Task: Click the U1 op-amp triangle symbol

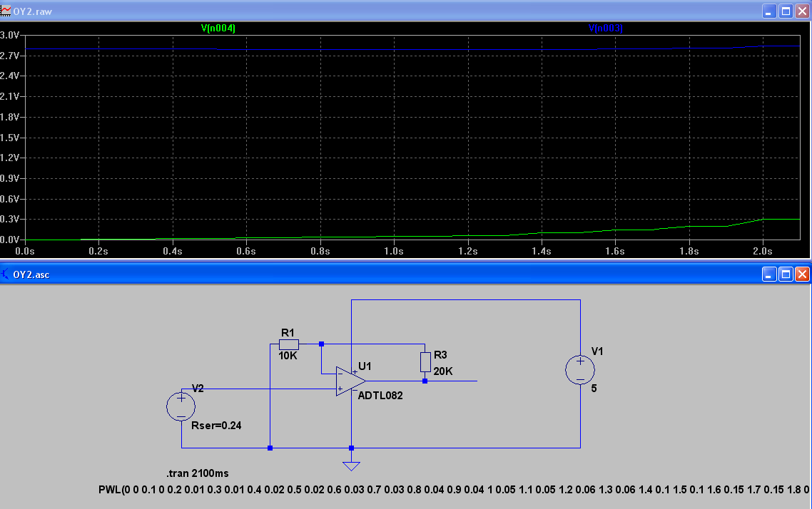Action: (350, 381)
